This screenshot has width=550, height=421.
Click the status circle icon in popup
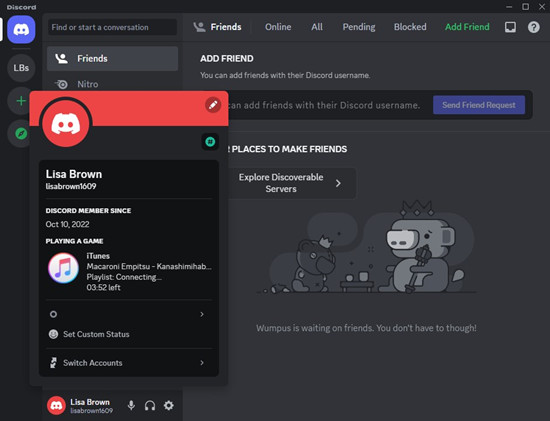tap(53, 314)
